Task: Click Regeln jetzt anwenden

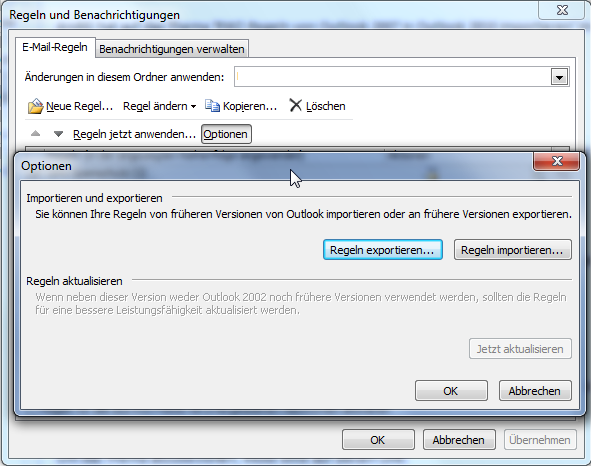Action: [x=134, y=134]
